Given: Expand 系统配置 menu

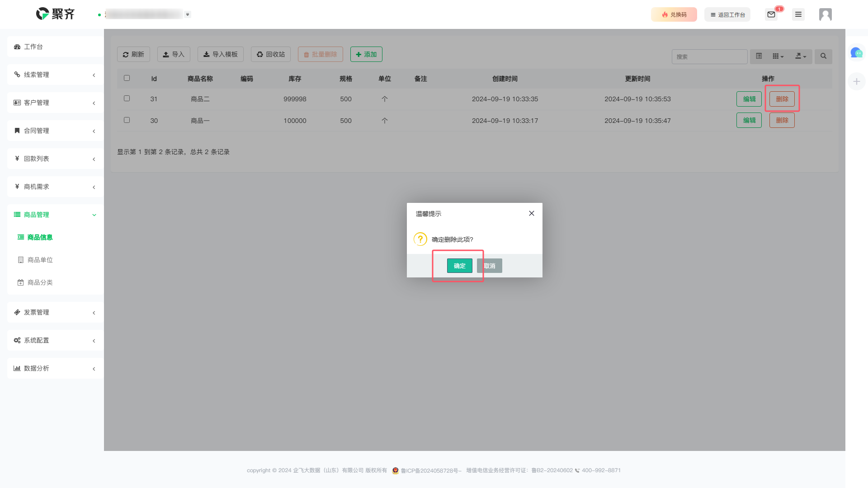Looking at the screenshot, I should tap(56, 340).
